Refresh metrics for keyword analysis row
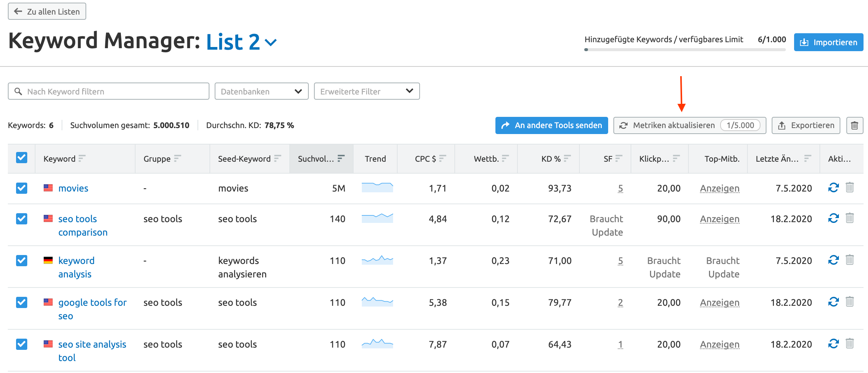This screenshot has height=373, width=868. coord(833,260)
